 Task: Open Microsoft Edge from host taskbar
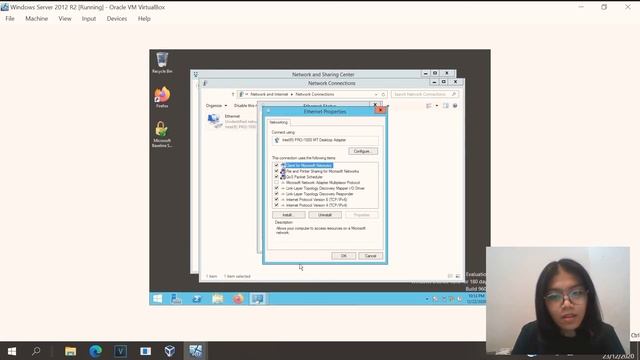[x=96, y=351]
